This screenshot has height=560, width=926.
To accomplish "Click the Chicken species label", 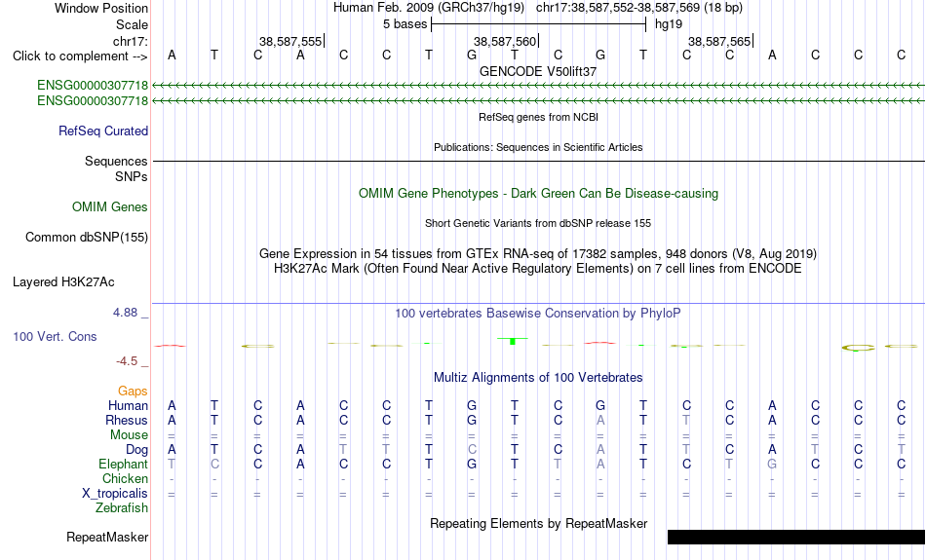I will [x=125, y=478].
